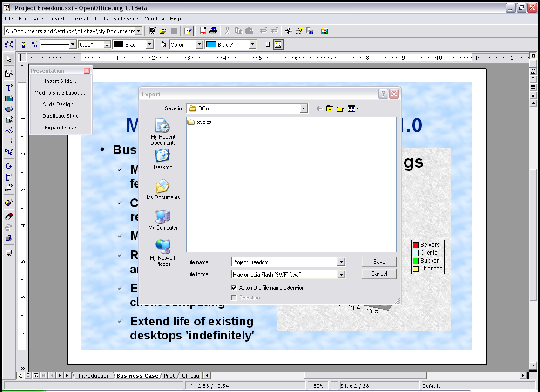Click the Export dialog help button
This screenshot has height=392, width=540.
[x=383, y=94]
